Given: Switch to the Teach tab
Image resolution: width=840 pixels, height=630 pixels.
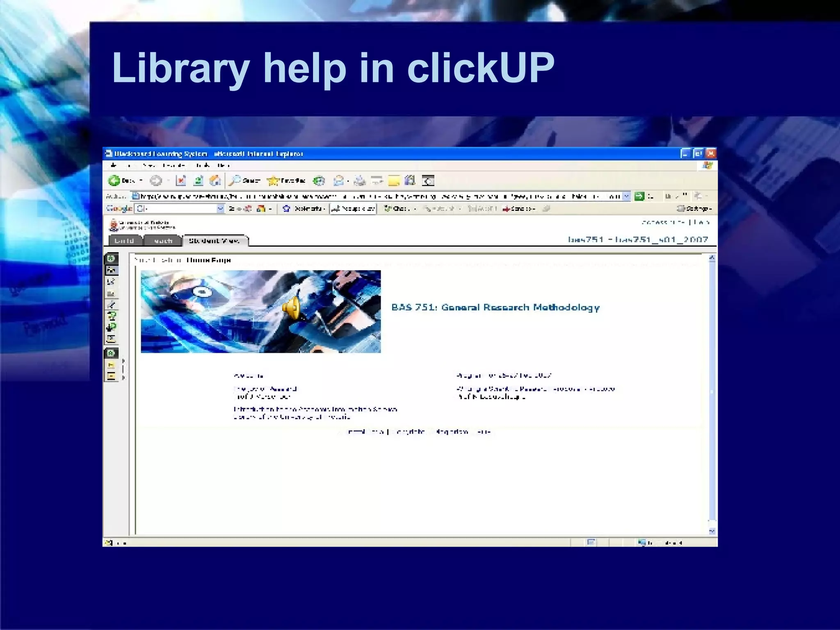Looking at the screenshot, I should (x=163, y=240).
